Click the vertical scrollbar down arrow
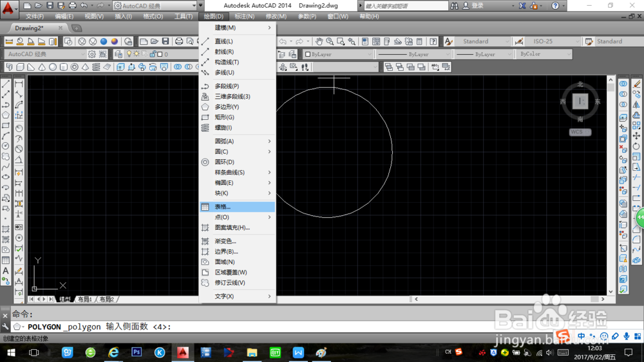 click(611, 291)
